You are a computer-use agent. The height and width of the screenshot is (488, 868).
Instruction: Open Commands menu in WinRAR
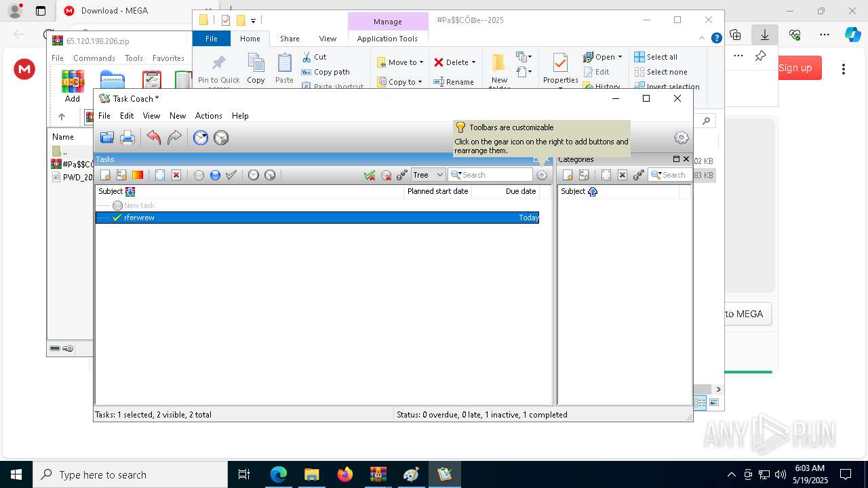click(94, 58)
